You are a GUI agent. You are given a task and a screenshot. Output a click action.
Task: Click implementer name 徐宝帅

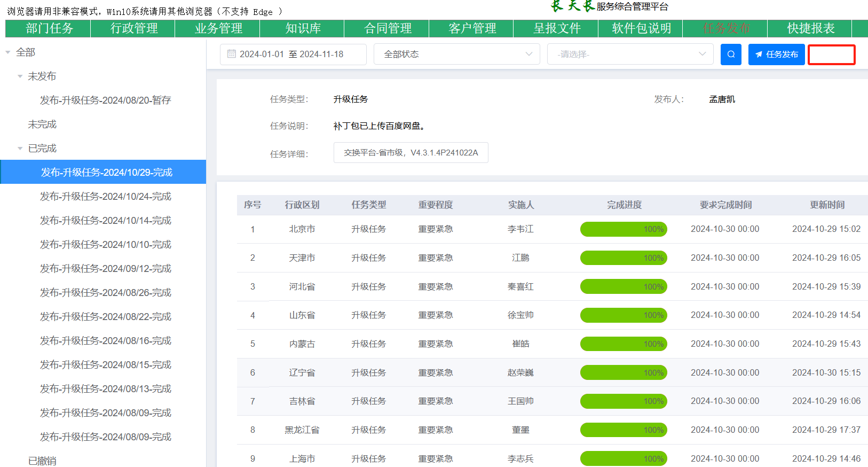[520, 315]
